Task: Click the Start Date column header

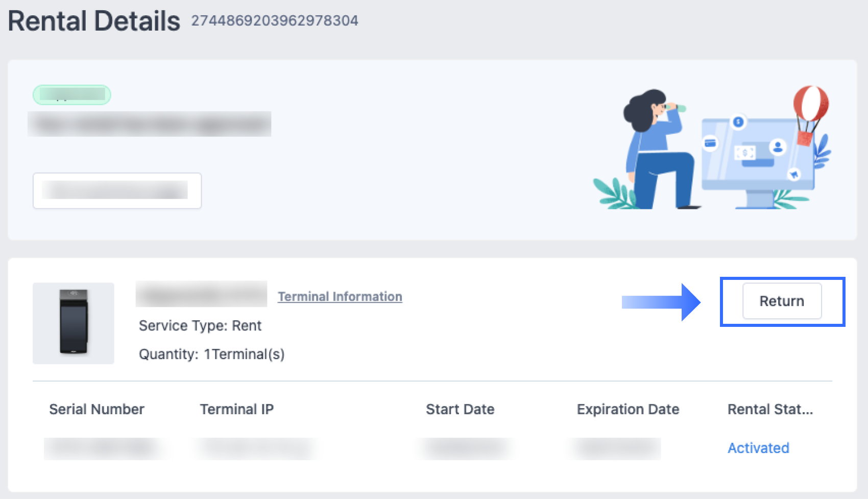Action: click(x=460, y=409)
